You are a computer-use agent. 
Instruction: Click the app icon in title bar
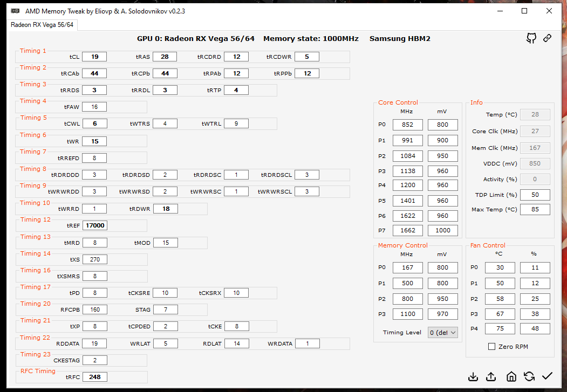point(15,11)
